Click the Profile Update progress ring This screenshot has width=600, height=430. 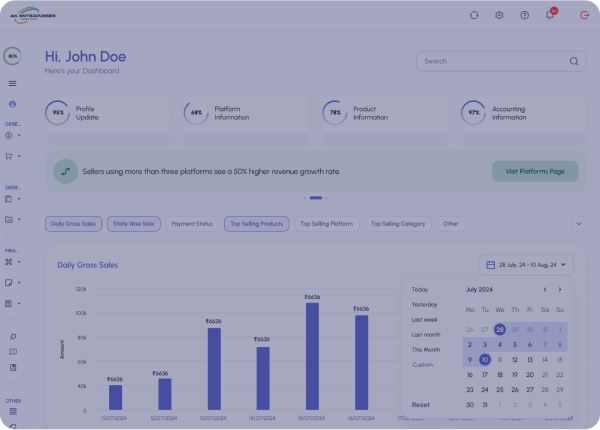(x=58, y=113)
